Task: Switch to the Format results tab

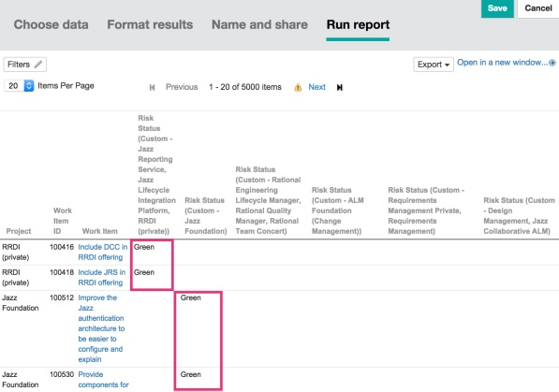Action: tap(150, 24)
